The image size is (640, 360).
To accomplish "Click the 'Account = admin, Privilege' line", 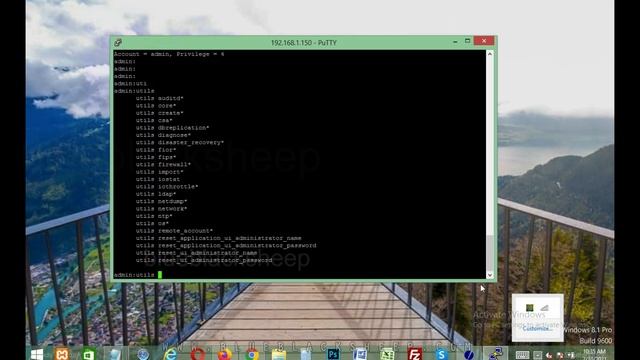I will [x=169, y=54].
